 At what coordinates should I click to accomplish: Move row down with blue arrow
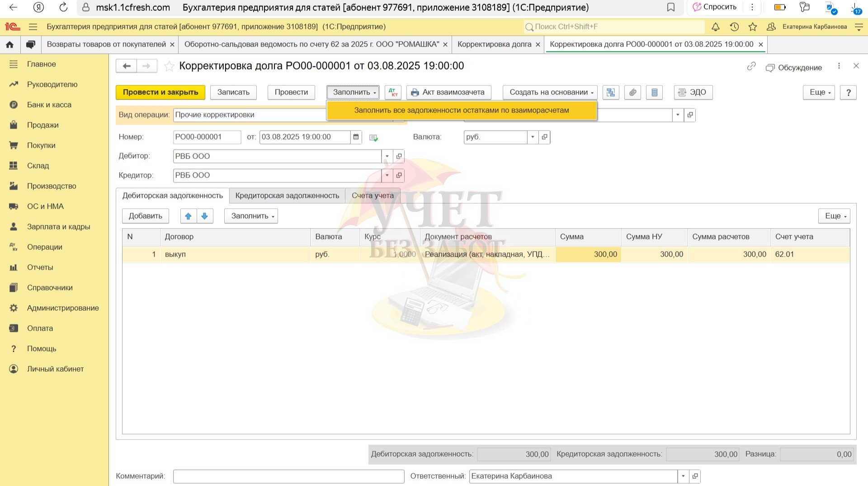coord(204,216)
